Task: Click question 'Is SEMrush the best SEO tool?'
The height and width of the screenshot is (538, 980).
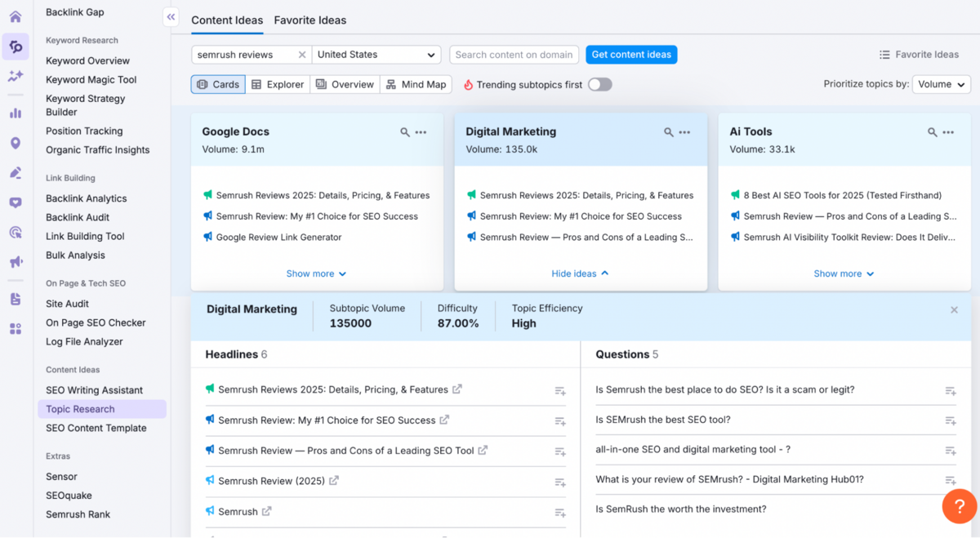Action: tap(663, 420)
